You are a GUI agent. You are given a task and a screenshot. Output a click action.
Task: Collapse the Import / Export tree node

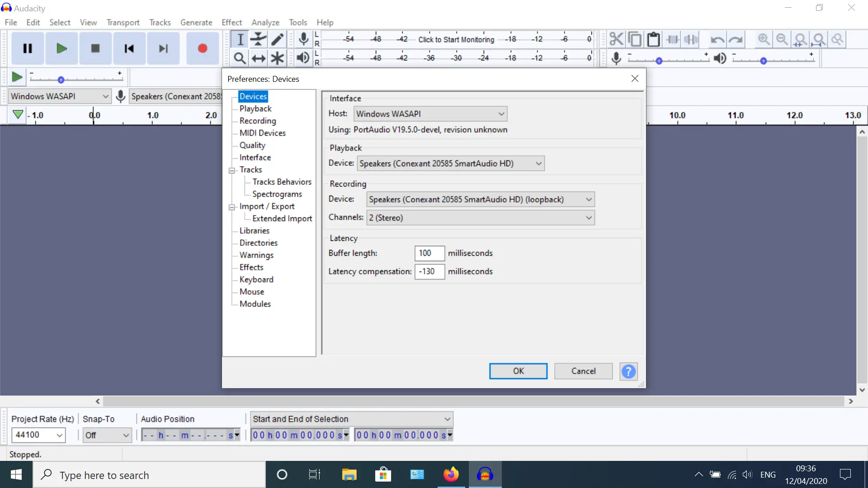coord(232,207)
